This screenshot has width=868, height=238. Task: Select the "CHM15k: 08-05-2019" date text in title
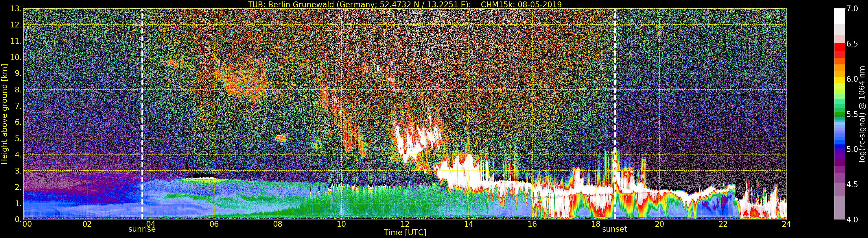point(521,4)
